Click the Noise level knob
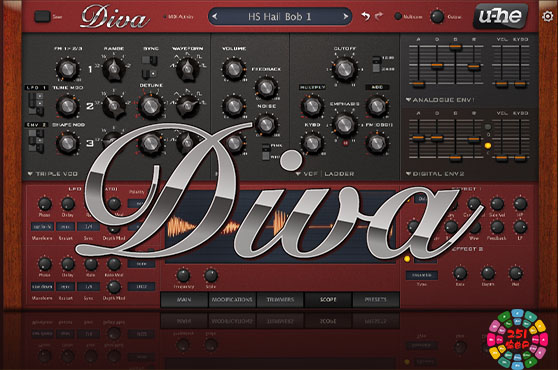This screenshot has width=558, height=370. (266, 124)
